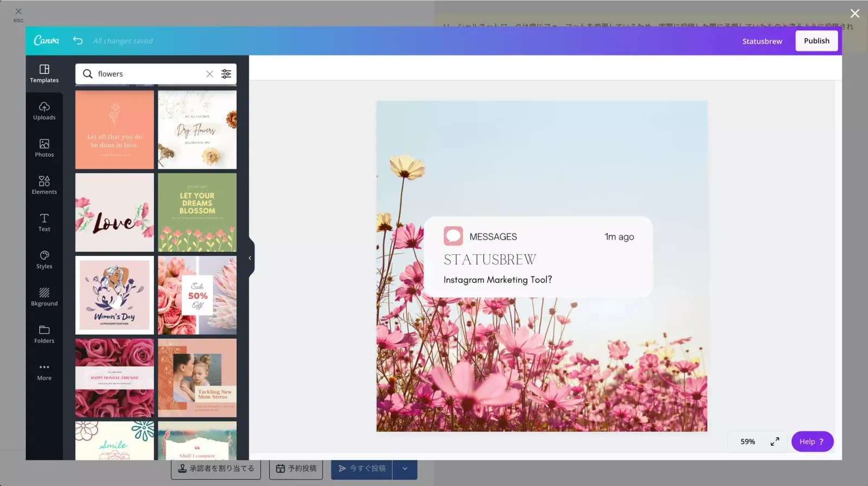Clear the flowers search text
Screen dimensions: 868x486
pos(209,74)
